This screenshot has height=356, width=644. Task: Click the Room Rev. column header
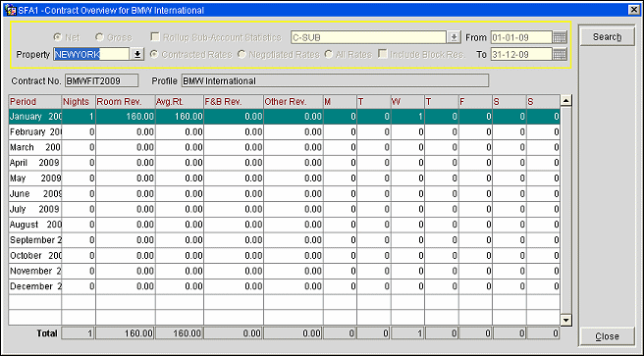(126, 102)
